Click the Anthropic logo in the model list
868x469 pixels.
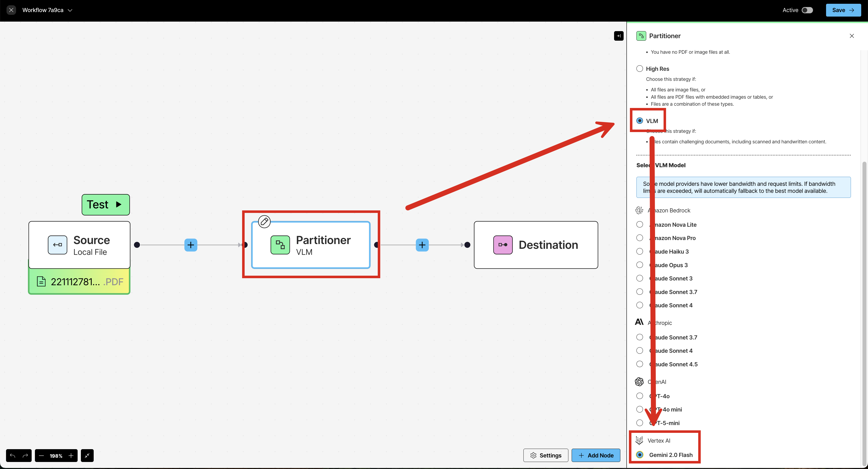tap(639, 322)
